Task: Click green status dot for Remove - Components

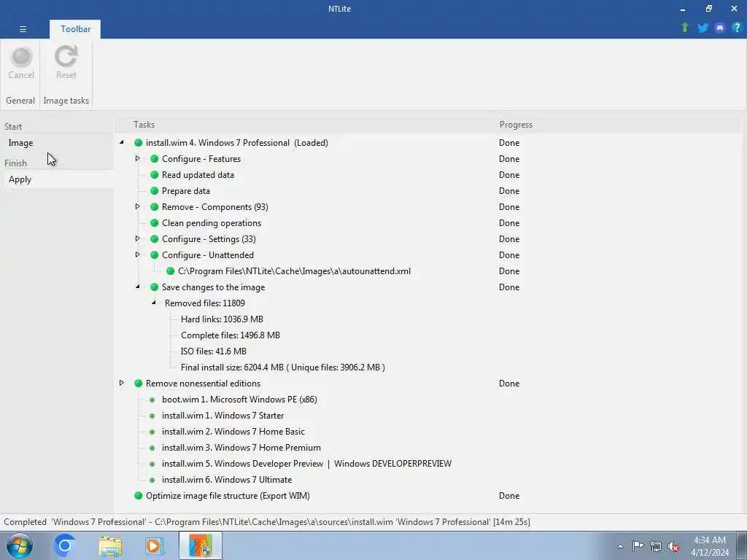Action: (x=155, y=207)
